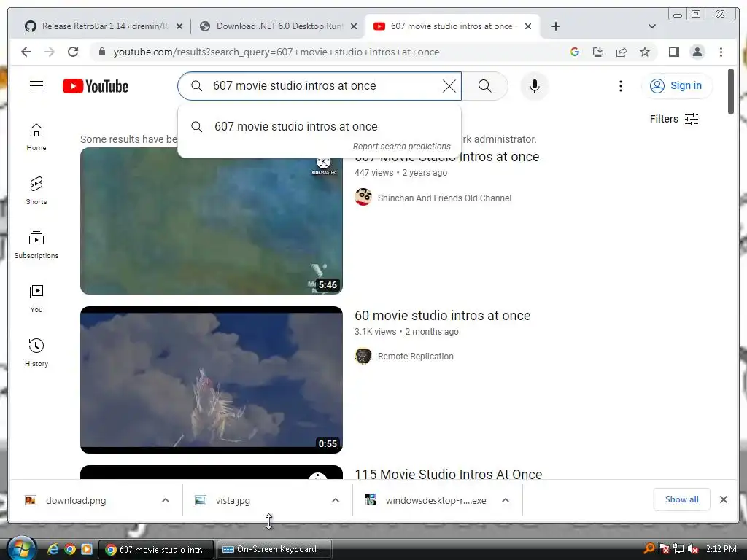Image resolution: width=747 pixels, height=560 pixels.
Task: Toggle the Chrome side panel
Action: [x=673, y=52]
